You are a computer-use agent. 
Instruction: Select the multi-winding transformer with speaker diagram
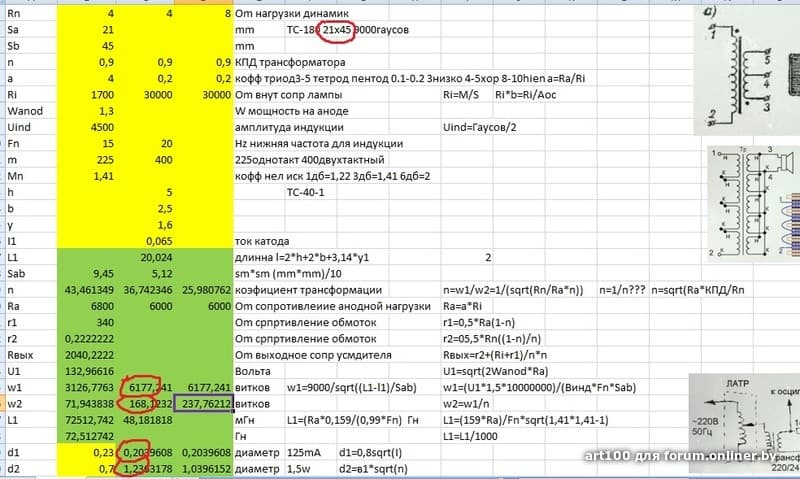click(754, 204)
